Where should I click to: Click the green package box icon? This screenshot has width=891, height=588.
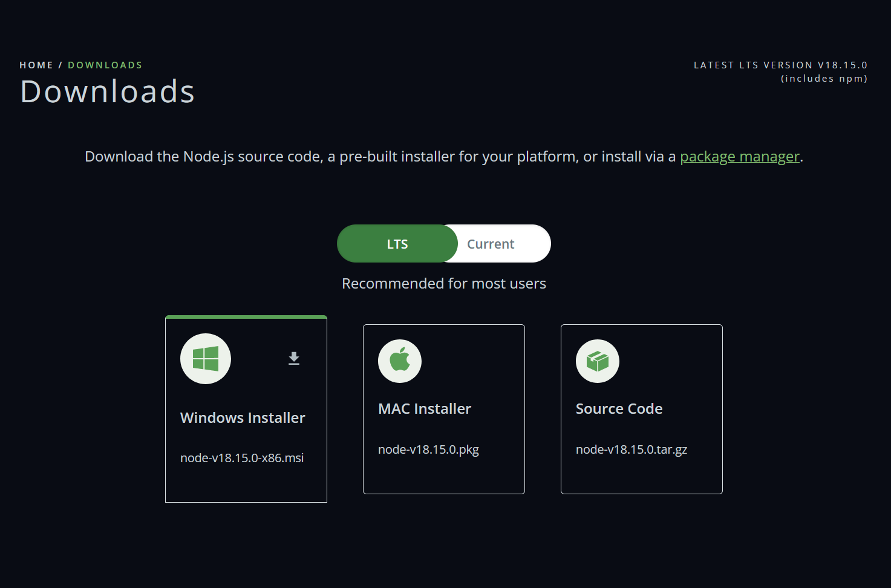[x=597, y=361]
